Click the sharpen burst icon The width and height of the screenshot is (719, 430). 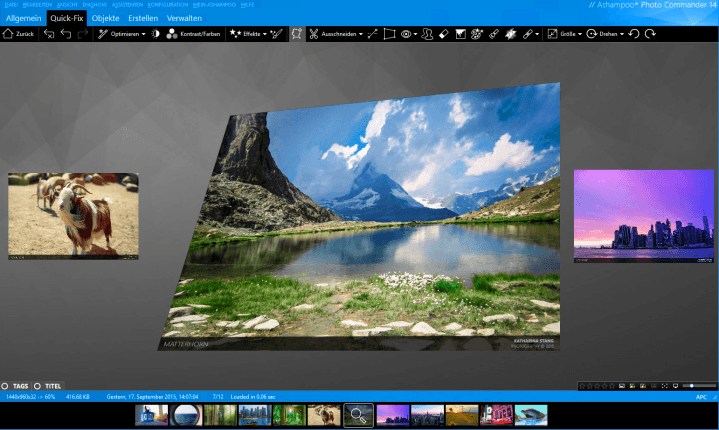[511, 34]
